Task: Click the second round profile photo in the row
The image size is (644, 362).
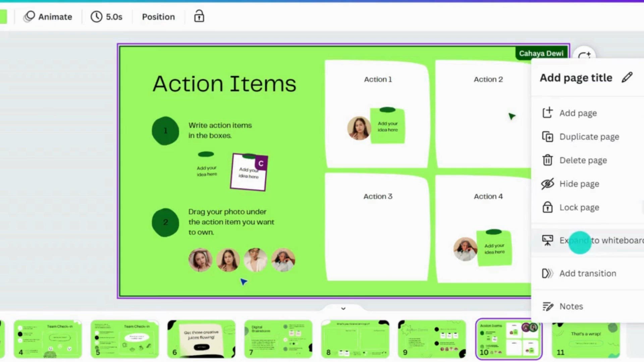Action: (228, 260)
